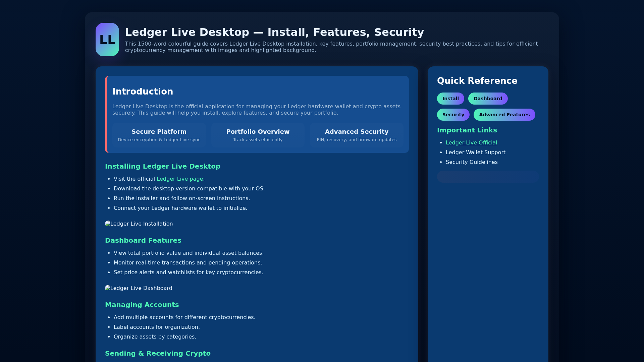Click the empty rounded bar under Important Links
Viewport: 644px width, 362px height.
pos(488,177)
